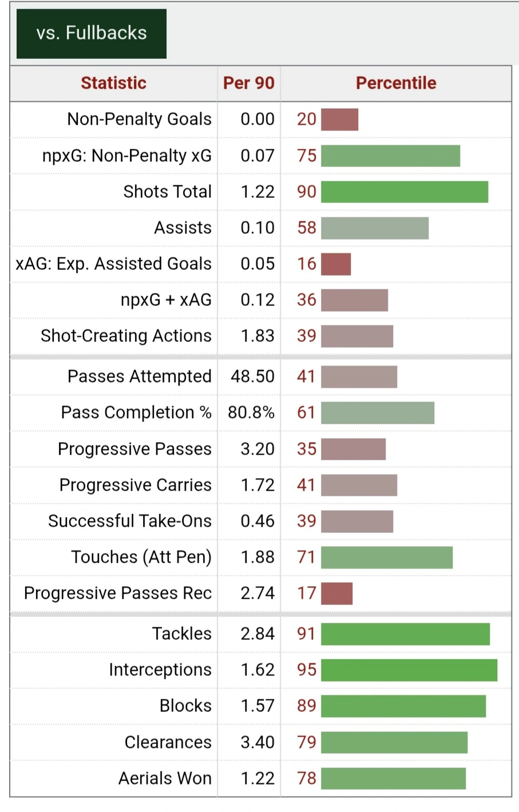Click the Aerials Won stat label

click(165, 778)
